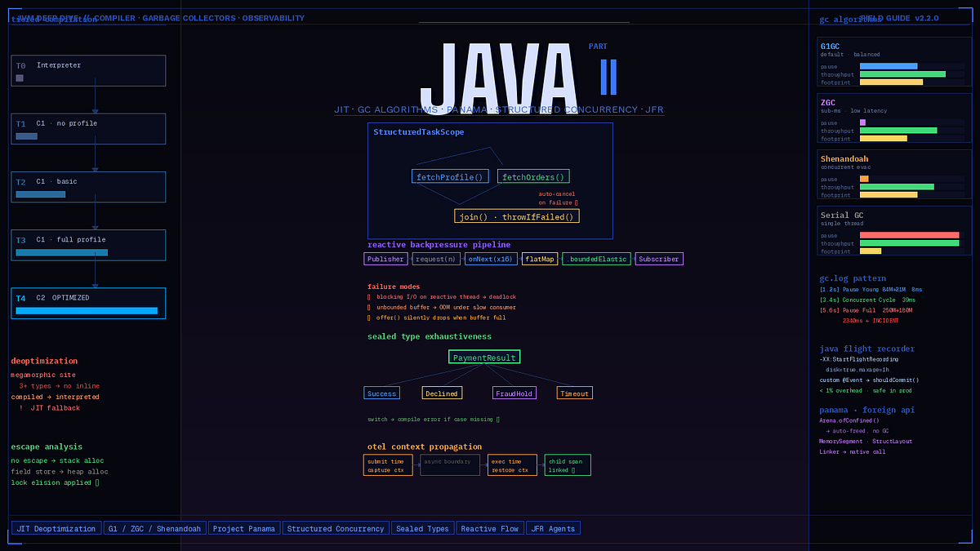The height and width of the screenshot is (551, 980).
Task: Click the ZGC footprint bar
Action: [x=884, y=139]
